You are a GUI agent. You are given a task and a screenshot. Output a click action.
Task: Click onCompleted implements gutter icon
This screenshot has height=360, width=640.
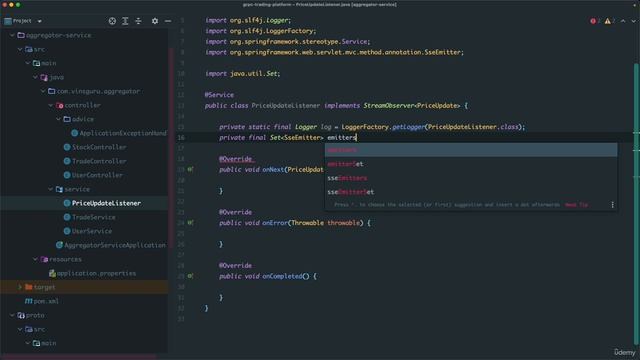(190, 276)
